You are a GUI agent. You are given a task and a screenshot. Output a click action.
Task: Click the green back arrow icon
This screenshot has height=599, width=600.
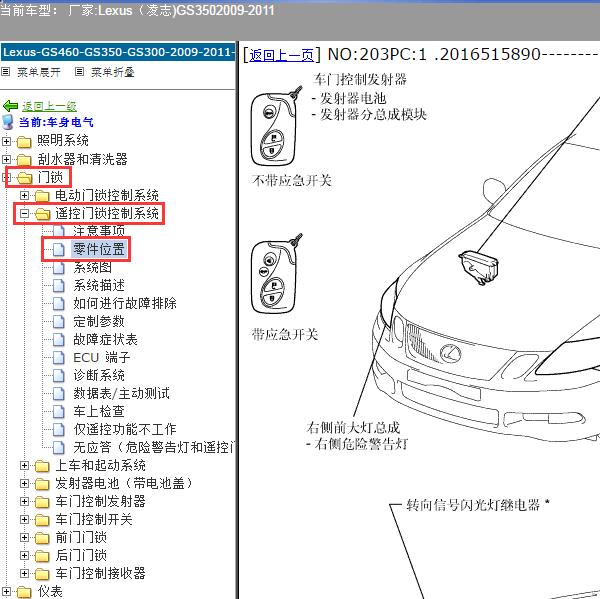pyautogui.click(x=10, y=106)
